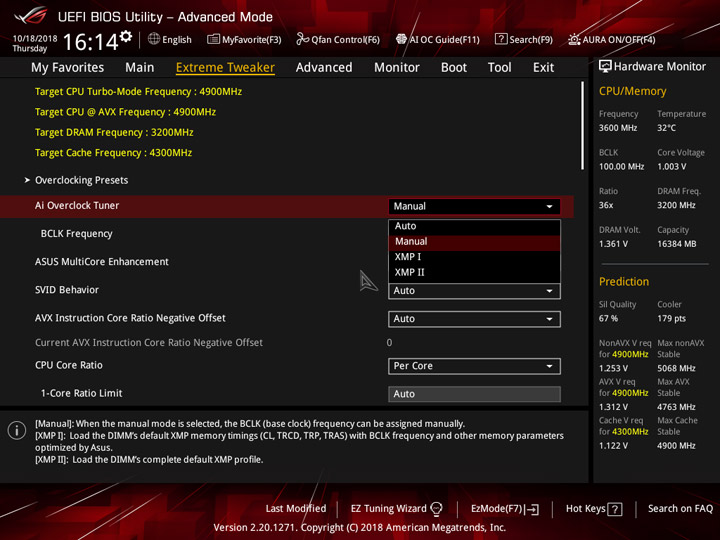The width and height of the screenshot is (720, 540).
Task: Open the CPU Core Ratio dropdown
Action: (474, 366)
